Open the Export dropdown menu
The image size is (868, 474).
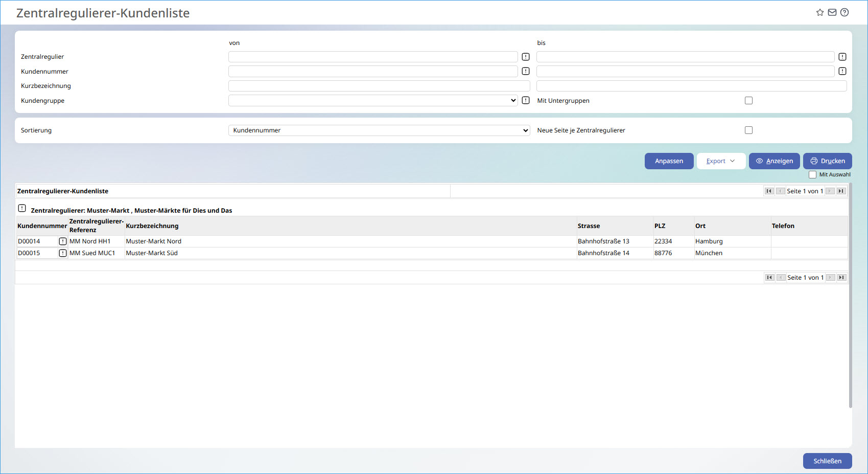tap(721, 161)
